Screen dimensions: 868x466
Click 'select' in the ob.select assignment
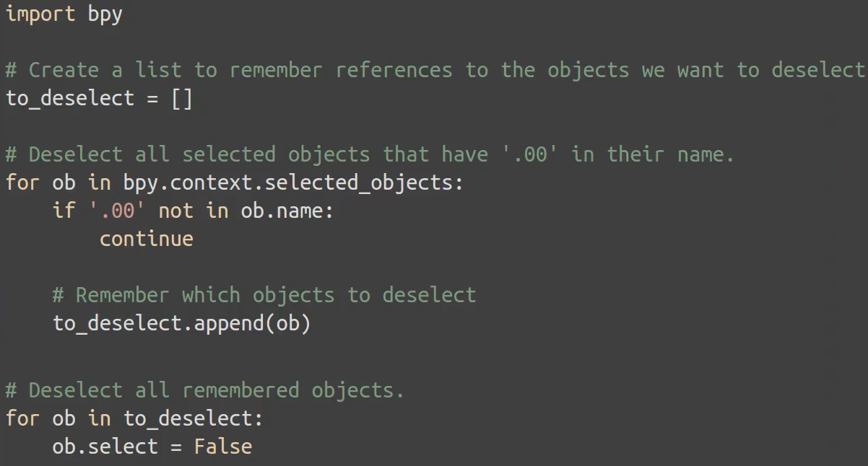[x=123, y=447]
